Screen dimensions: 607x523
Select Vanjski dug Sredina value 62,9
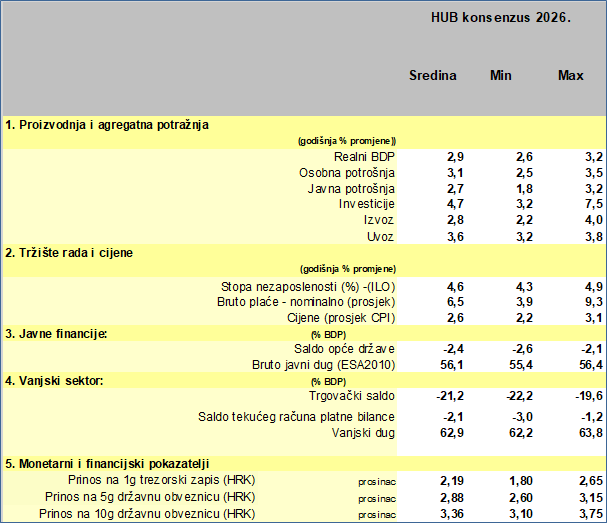[x=452, y=433]
